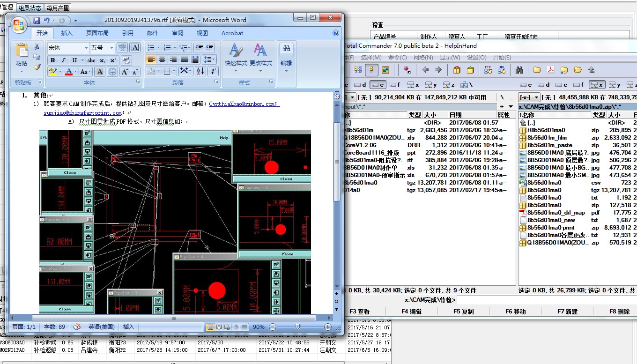This screenshot has width=637, height=364.
Task: Click the pack files icon in Total Commander
Action: coord(457,70)
